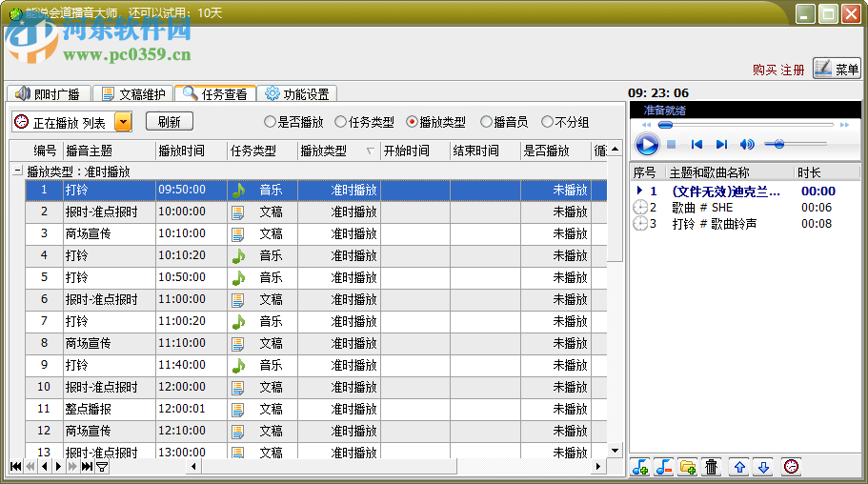Click the remove music note icon

point(663,467)
